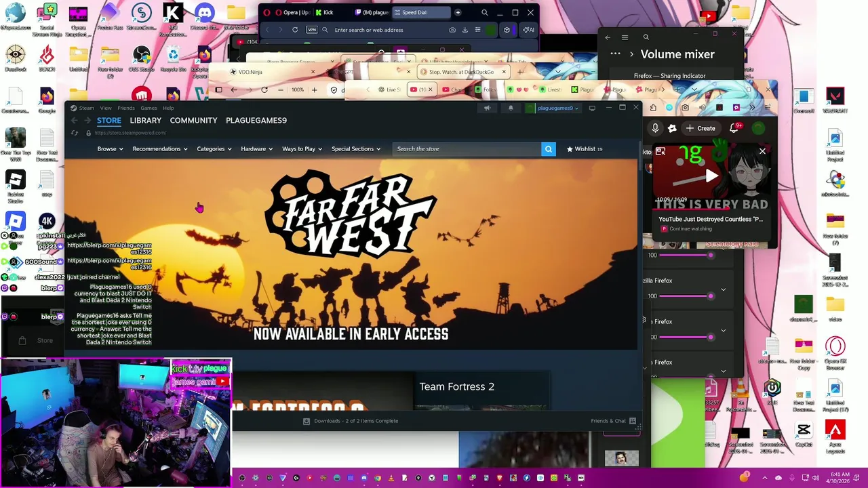868x488 pixels.
Task: Click the Search the store field
Action: pos(467,149)
